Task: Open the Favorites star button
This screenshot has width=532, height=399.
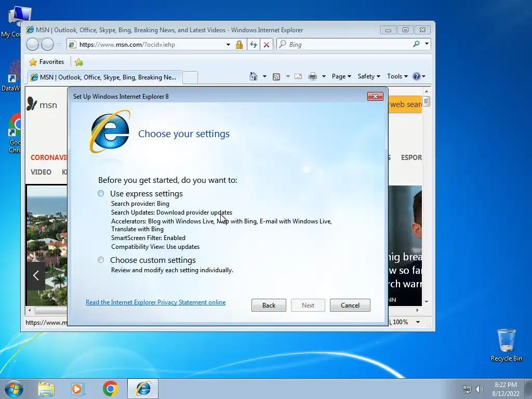Action: pos(47,62)
